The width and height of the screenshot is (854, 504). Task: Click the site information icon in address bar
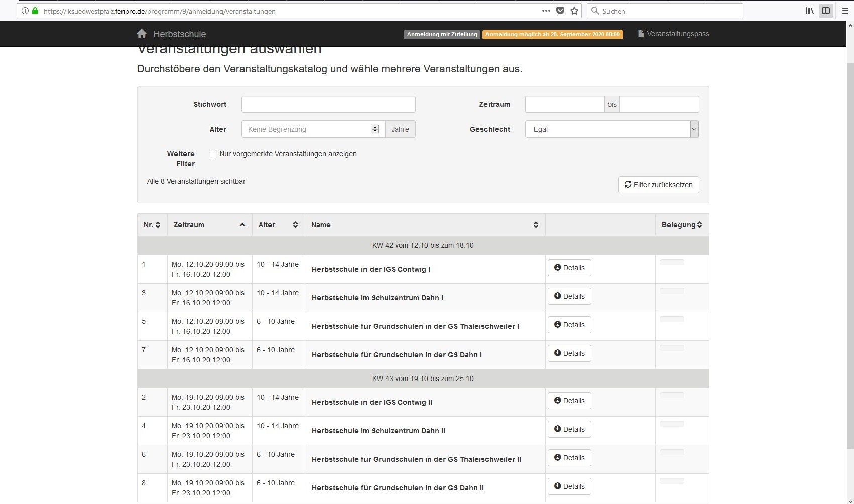tap(25, 11)
